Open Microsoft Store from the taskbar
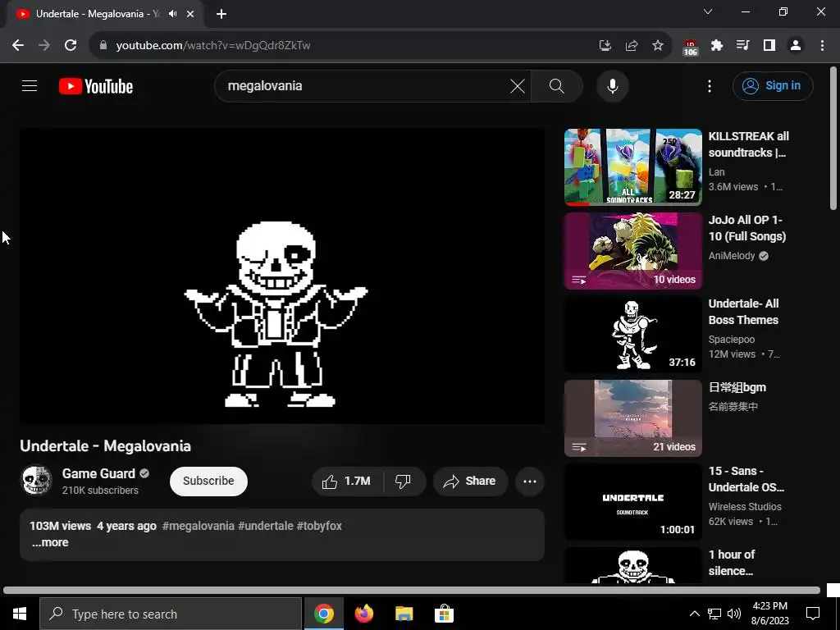 coord(444,614)
